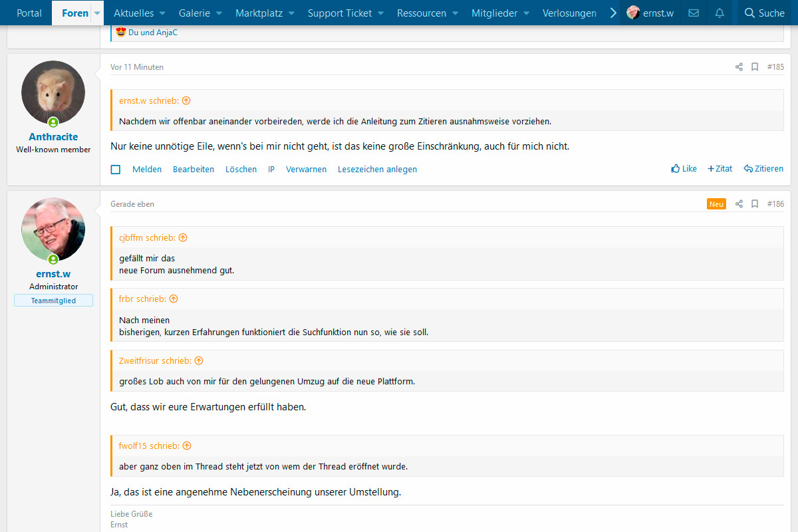This screenshot has width=798, height=532.
Task: Share post #185
Action: pyautogui.click(x=739, y=66)
